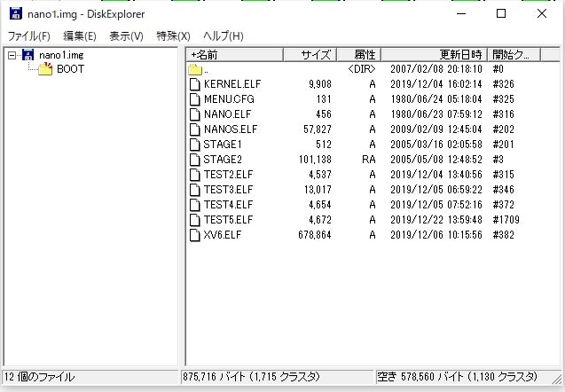Select the XV6.ELF file name
The image size is (565, 392).
click(223, 235)
